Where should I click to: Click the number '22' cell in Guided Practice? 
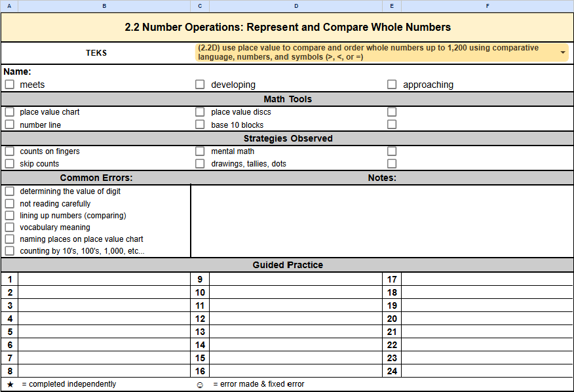coord(392,345)
